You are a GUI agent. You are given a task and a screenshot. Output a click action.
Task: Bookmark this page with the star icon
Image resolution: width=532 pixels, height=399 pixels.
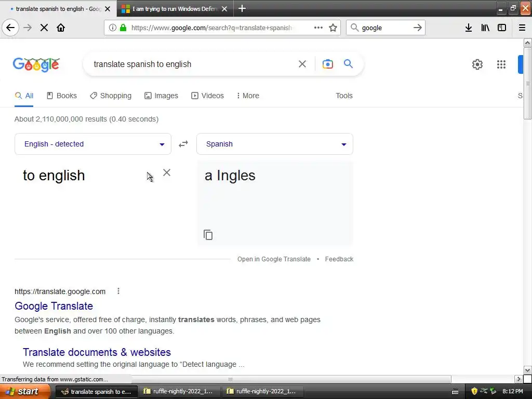(333, 28)
